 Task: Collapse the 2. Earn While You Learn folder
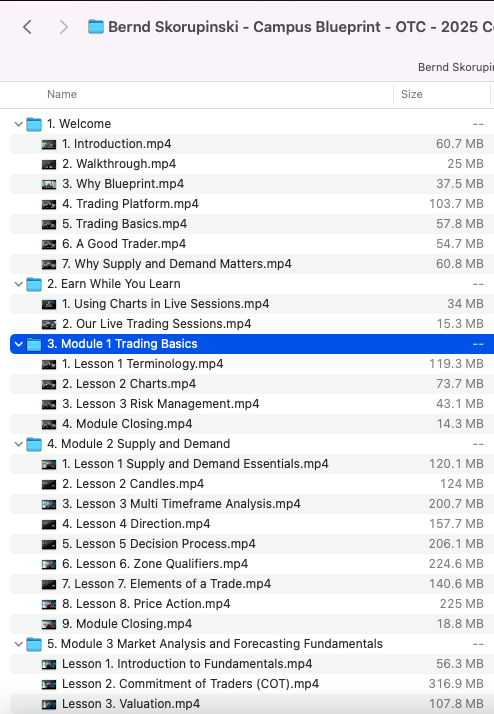[18, 284]
